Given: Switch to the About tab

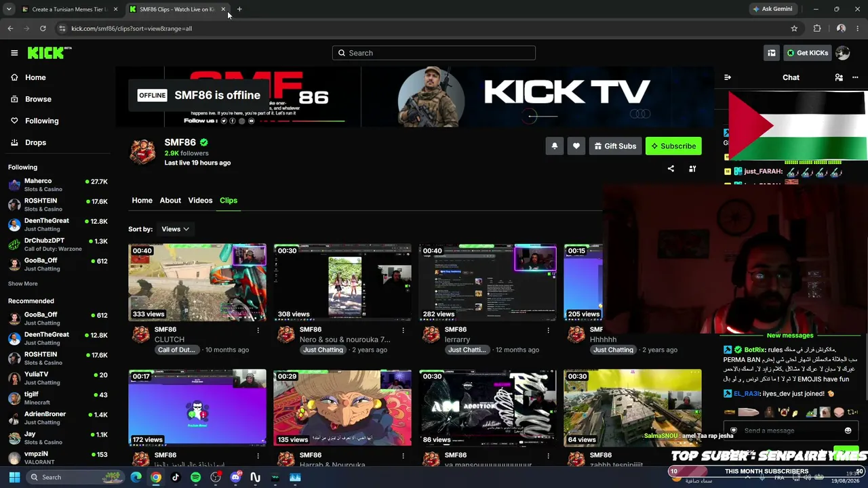Looking at the screenshot, I should pyautogui.click(x=170, y=201).
